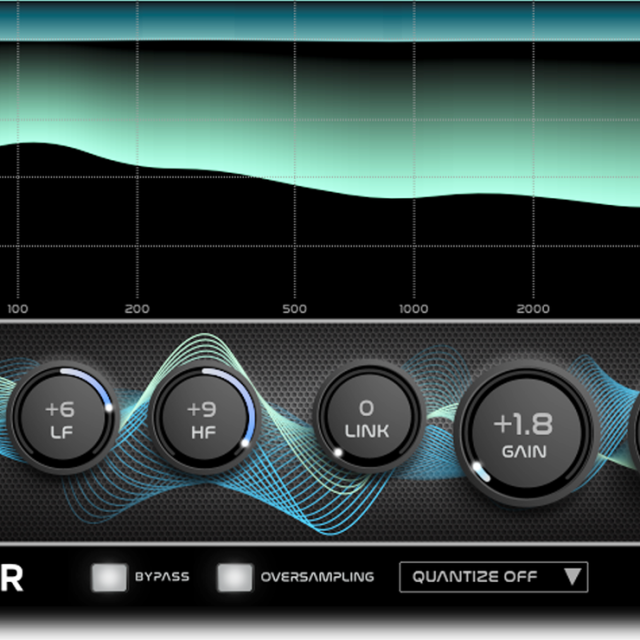Click the 2000 frequency axis label
This screenshot has width=640, height=640.
pos(533,309)
